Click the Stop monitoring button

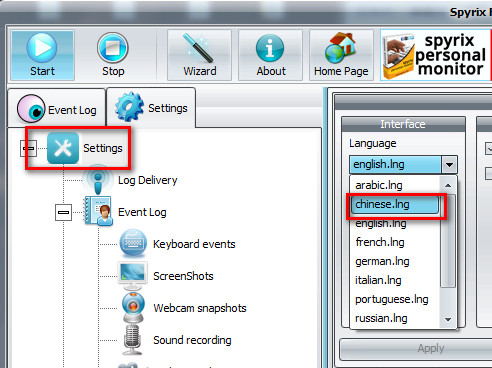point(113,55)
